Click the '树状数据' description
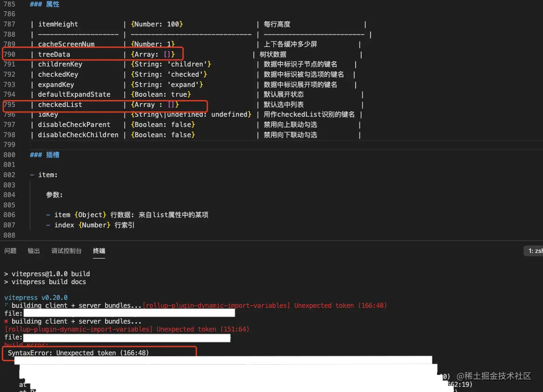The image size is (543, 392). (x=273, y=54)
